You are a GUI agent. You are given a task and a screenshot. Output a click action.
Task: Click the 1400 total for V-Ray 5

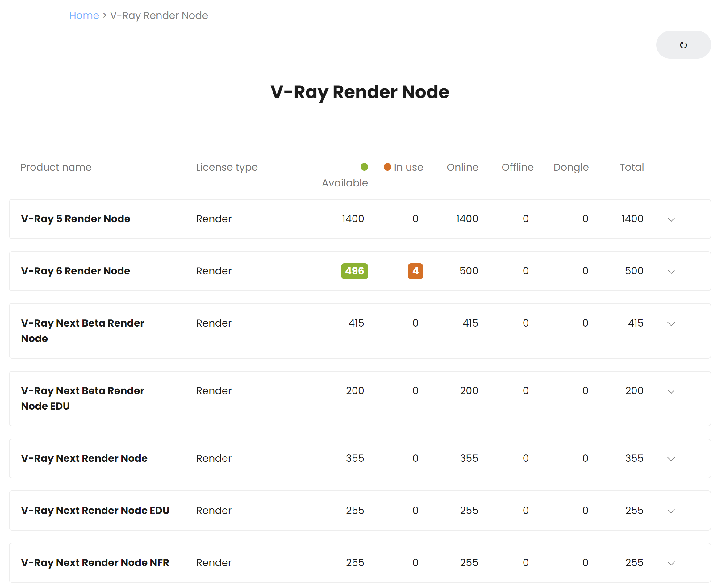[x=632, y=219]
